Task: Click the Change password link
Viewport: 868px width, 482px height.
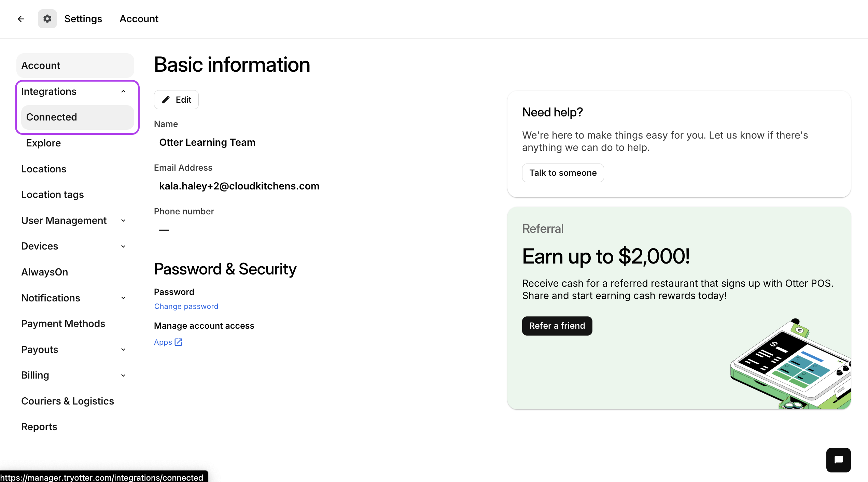Action: 186,306
